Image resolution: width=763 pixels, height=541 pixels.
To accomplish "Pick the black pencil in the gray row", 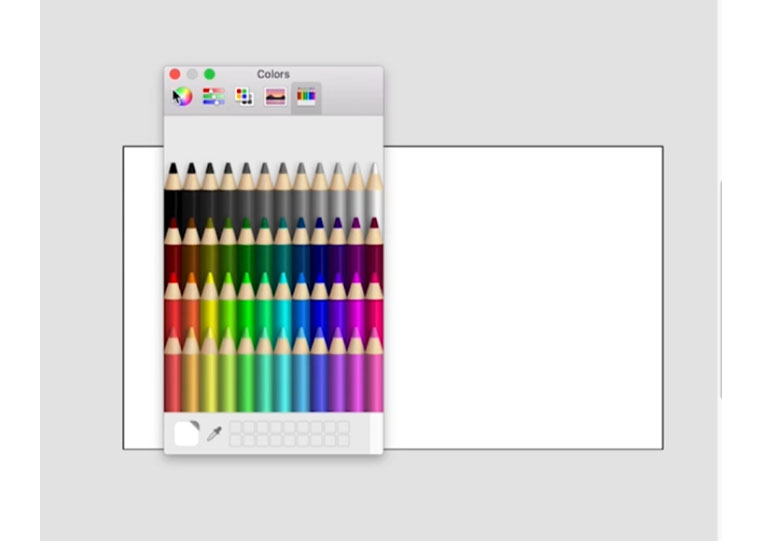I will [173, 195].
